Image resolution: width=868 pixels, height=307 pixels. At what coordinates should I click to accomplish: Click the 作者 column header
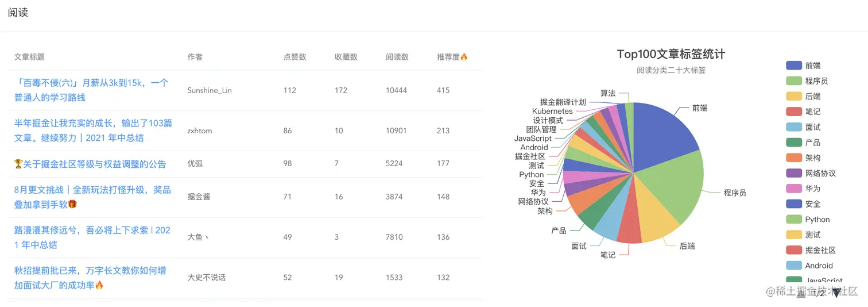pyautogui.click(x=195, y=57)
